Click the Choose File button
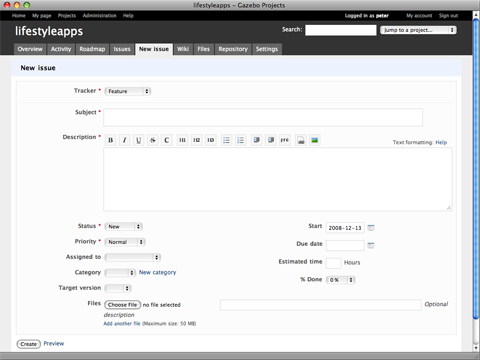 pyautogui.click(x=123, y=305)
